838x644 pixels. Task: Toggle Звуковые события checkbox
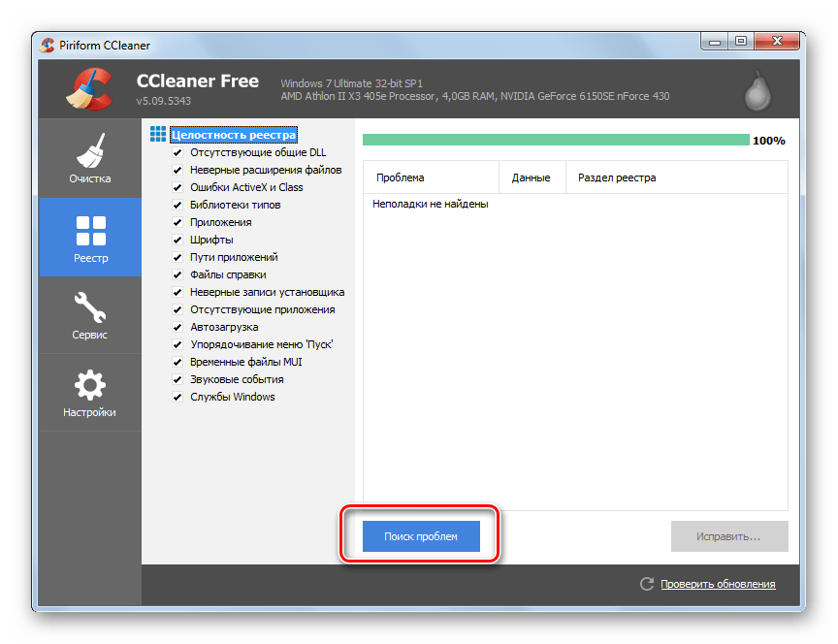(x=177, y=379)
